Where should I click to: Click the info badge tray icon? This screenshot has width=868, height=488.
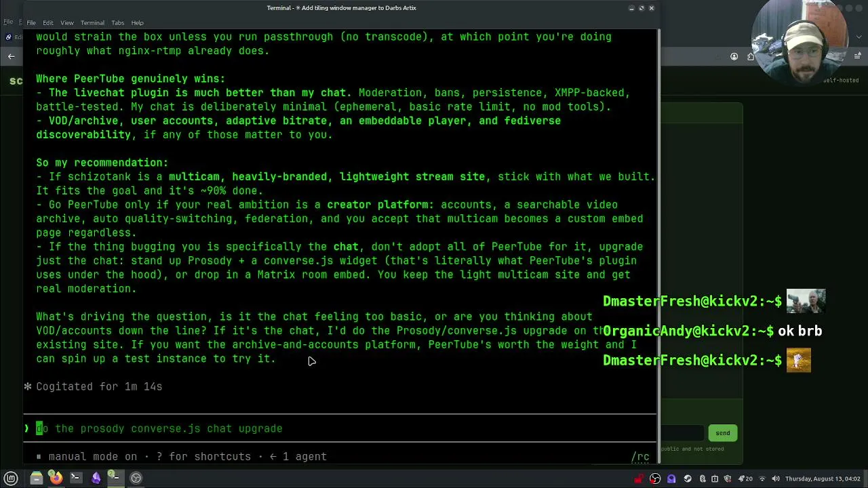point(715,479)
